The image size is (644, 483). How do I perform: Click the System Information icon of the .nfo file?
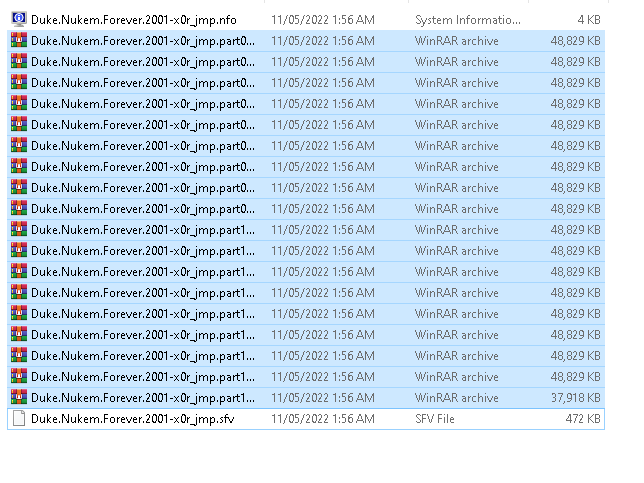click(x=19, y=19)
